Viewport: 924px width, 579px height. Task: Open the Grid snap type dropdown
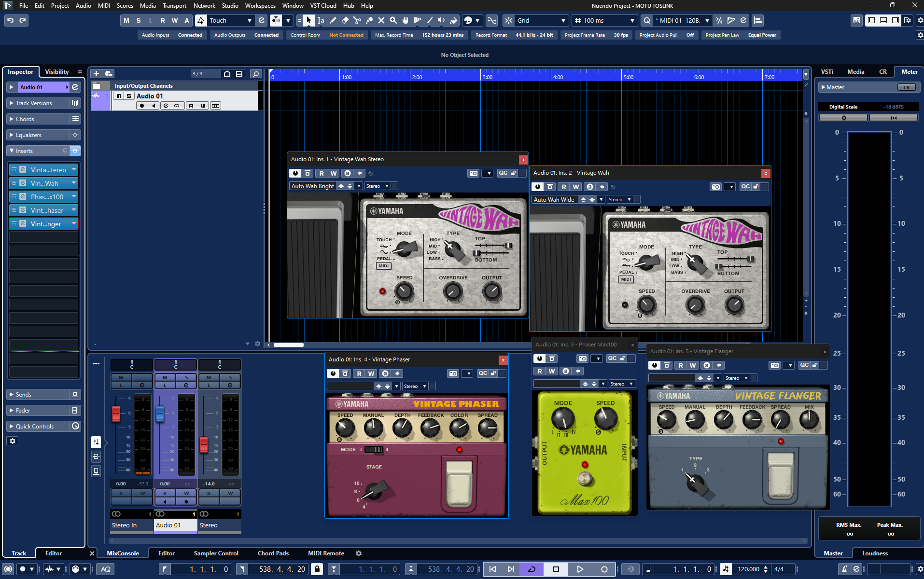pyautogui.click(x=541, y=20)
